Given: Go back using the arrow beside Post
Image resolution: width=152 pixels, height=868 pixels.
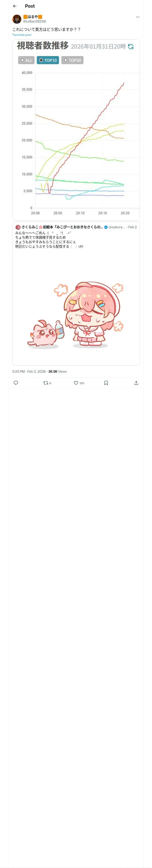Looking at the screenshot, I should (15, 6).
